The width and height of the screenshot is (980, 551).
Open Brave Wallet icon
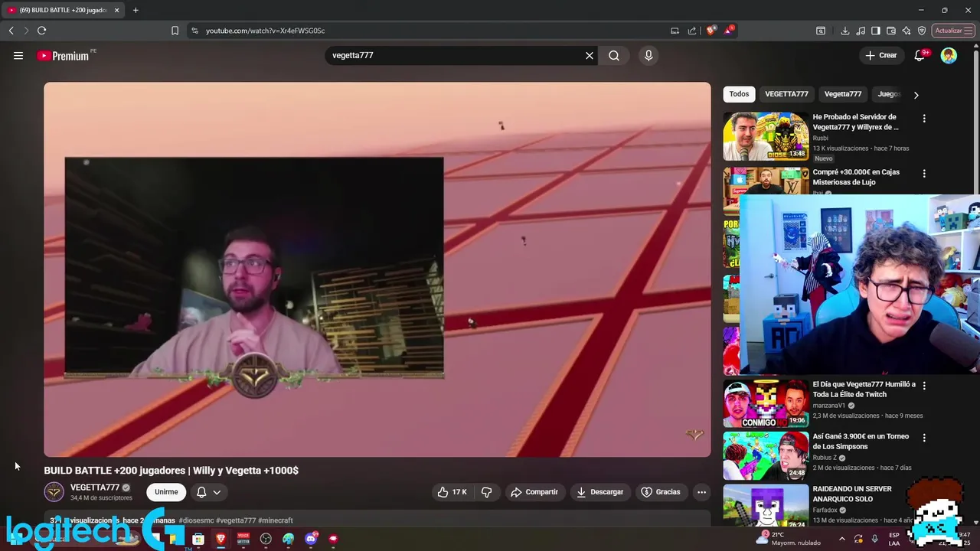[x=891, y=31]
